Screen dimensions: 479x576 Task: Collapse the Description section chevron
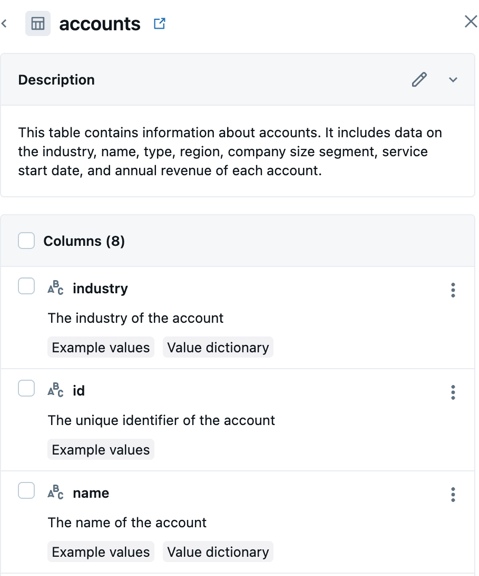[453, 80]
